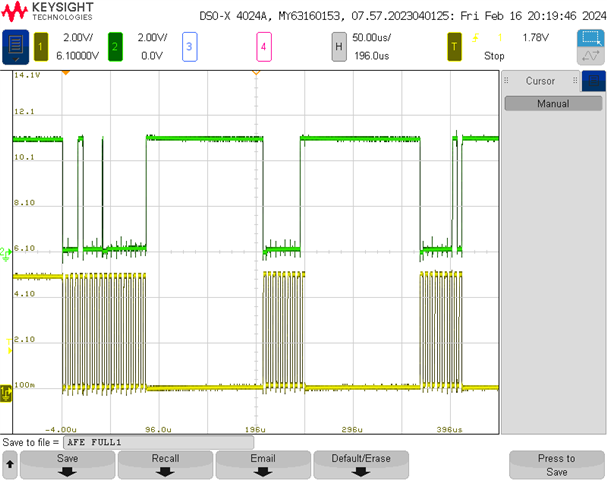Open the Save softkey menu
Image resolution: width=607 pixels, height=480 pixels.
[67, 465]
